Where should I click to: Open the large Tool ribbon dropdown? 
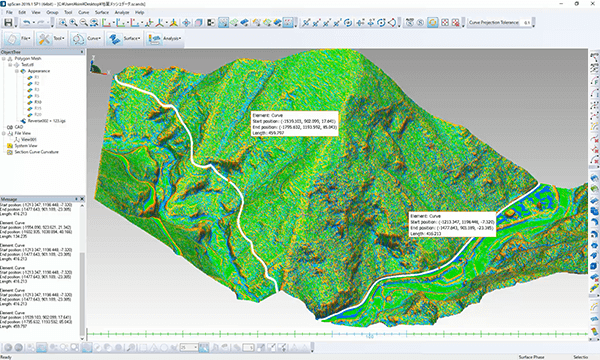coord(51,39)
